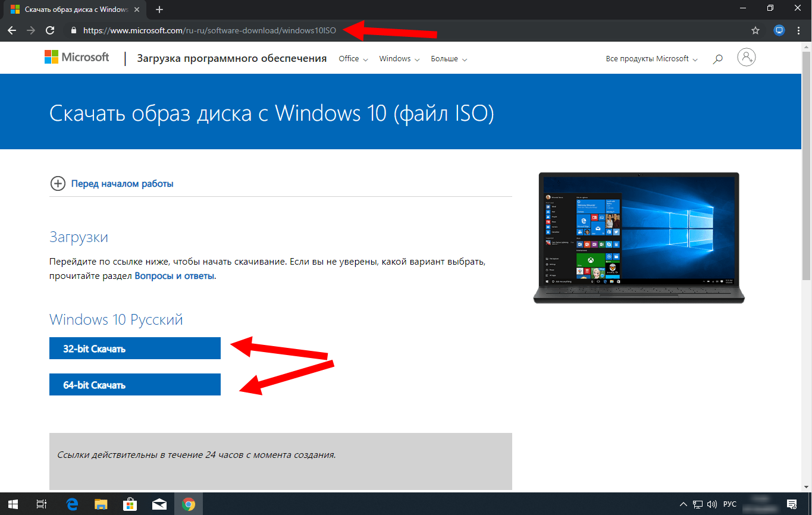This screenshot has height=515, width=812.
Task: Expand 'Перед началом работы' section
Action: pyautogui.click(x=112, y=184)
